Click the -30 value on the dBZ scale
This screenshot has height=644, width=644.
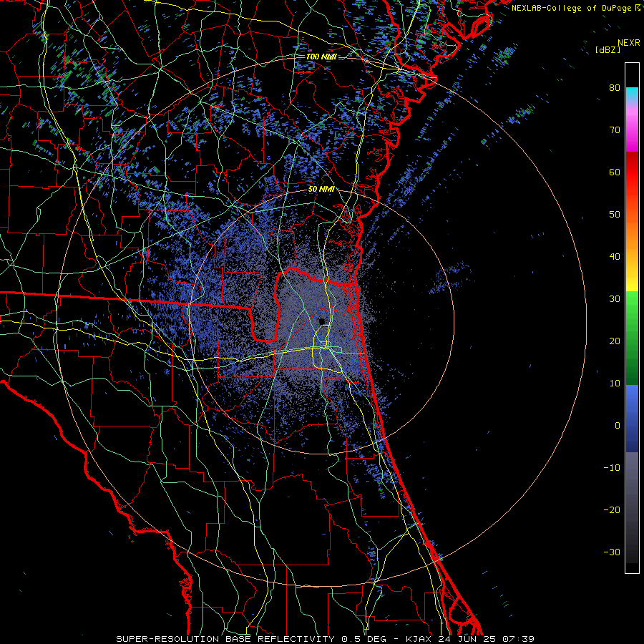(x=612, y=552)
